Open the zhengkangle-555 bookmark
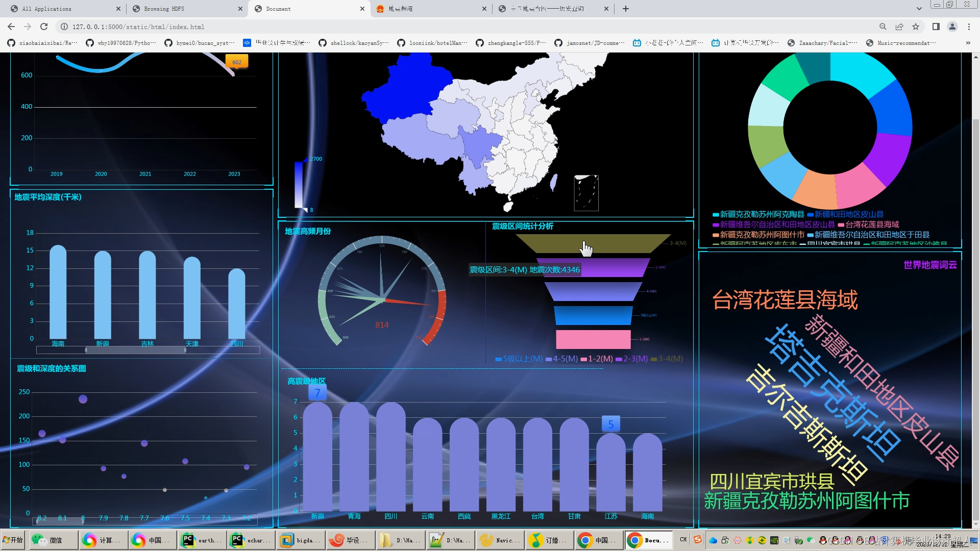Image resolution: width=980 pixels, height=551 pixels. click(510, 43)
